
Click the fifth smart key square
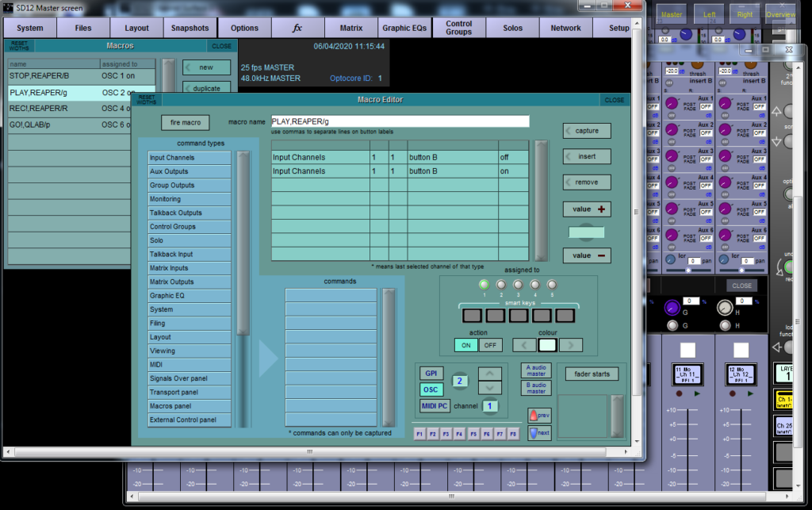(565, 316)
